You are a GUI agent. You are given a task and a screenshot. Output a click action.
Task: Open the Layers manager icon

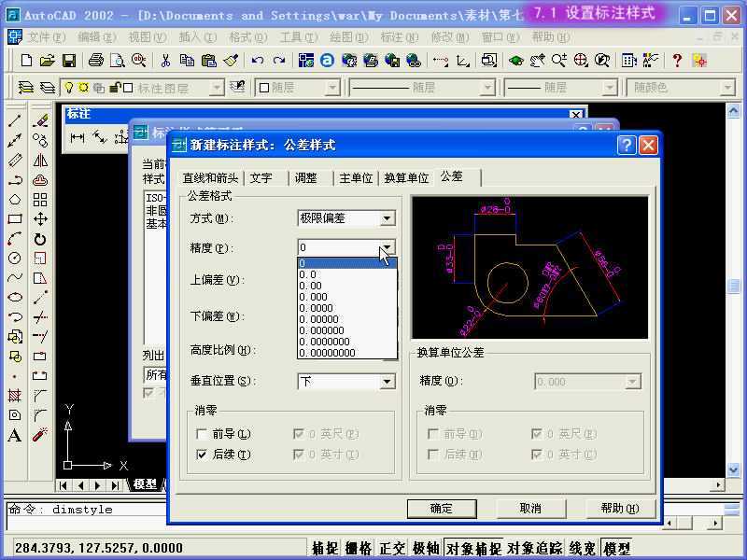[x=26, y=88]
